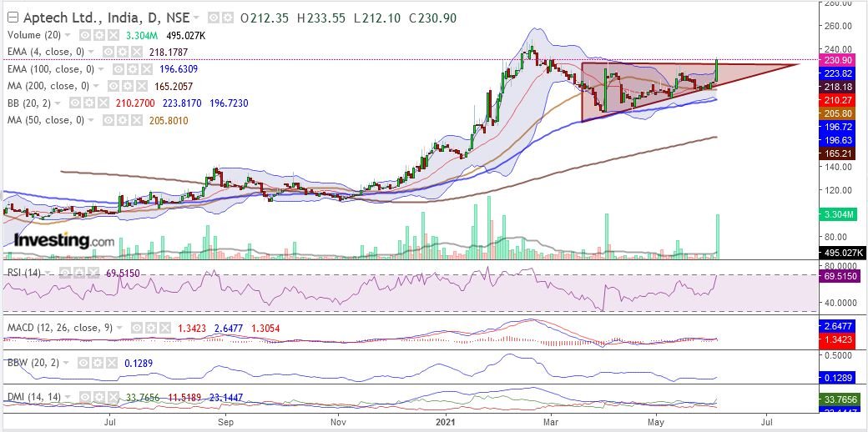868x432 pixels.
Task: Click the latest tall green volume bar
Action: pos(718,236)
